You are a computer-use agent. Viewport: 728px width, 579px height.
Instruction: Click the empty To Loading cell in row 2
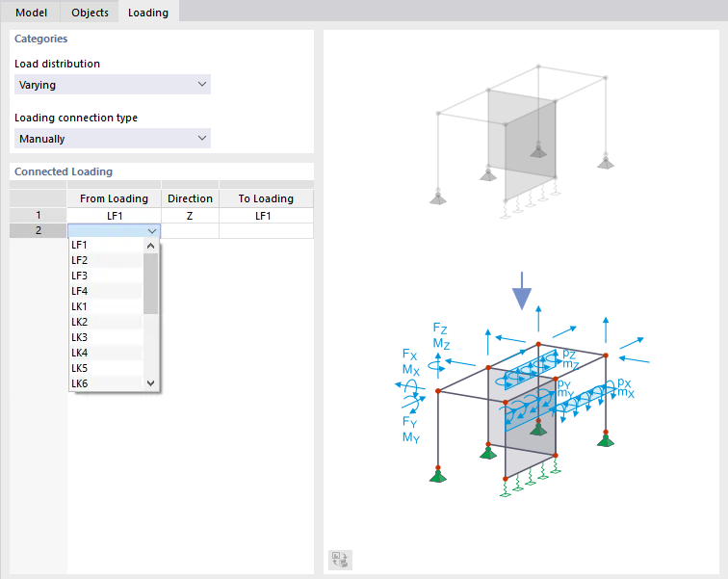tap(266, 231)
